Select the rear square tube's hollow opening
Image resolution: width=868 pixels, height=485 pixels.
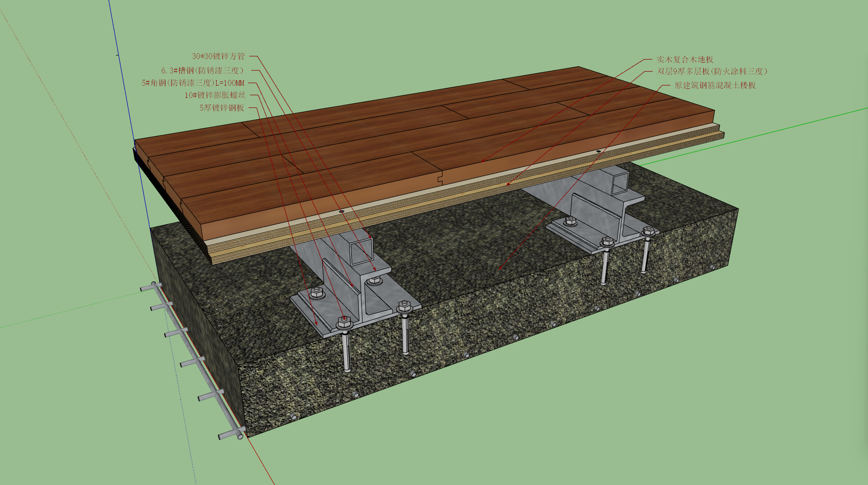pos(620,183)
